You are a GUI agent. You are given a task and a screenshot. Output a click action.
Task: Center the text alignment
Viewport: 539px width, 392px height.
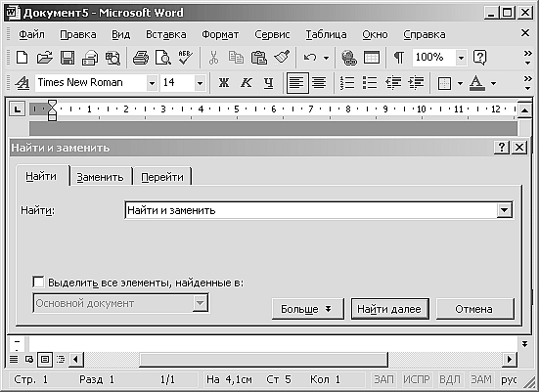tap(319, 82)
